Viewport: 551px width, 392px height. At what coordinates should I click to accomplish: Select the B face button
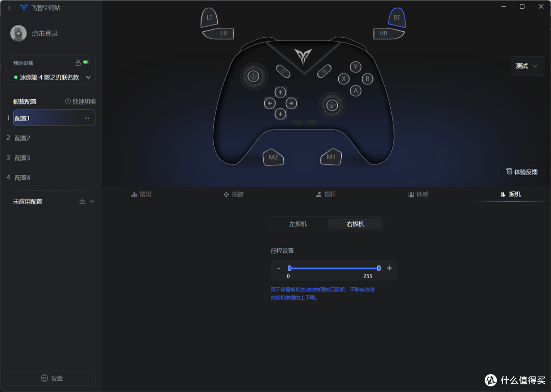click(367, 79)
